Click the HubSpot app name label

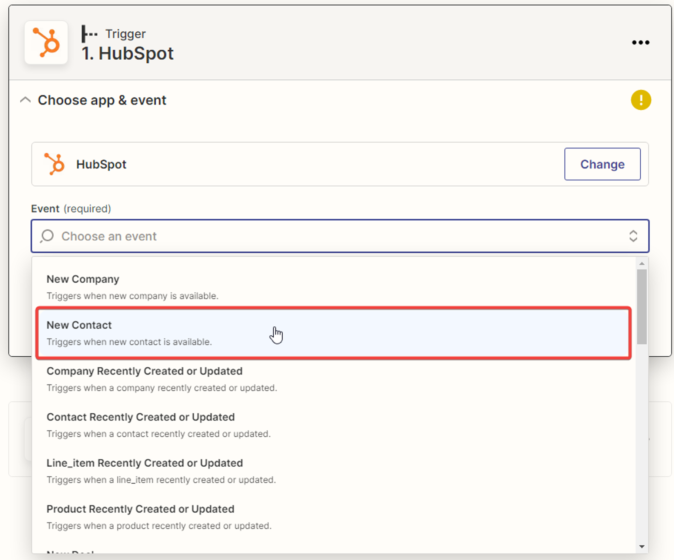coord(101,164)
